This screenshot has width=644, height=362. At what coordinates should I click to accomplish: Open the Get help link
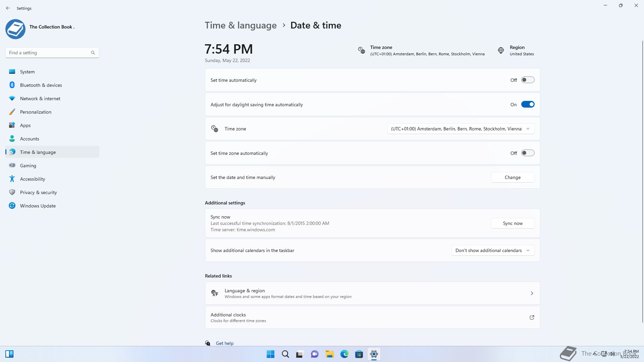(x=224, y=343)
